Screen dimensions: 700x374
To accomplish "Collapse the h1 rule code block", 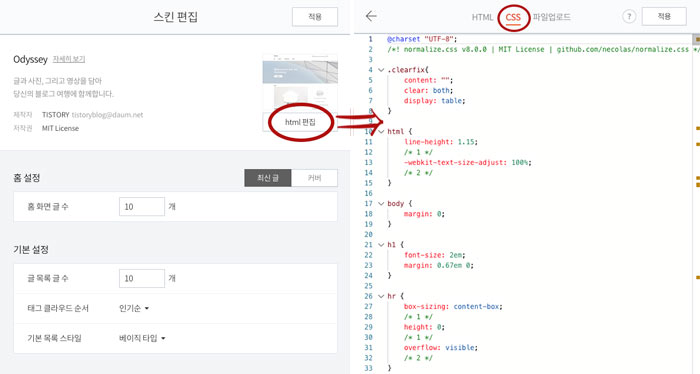I will (381, 245).
